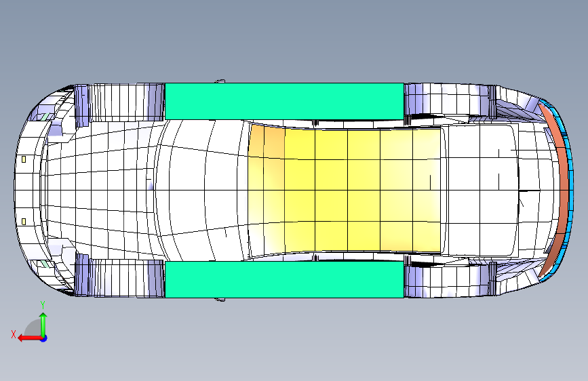Viewport: 588px width, 381px height.
Task: Pick the upper small yellow square on front bumper
Action: pos(24,159)
